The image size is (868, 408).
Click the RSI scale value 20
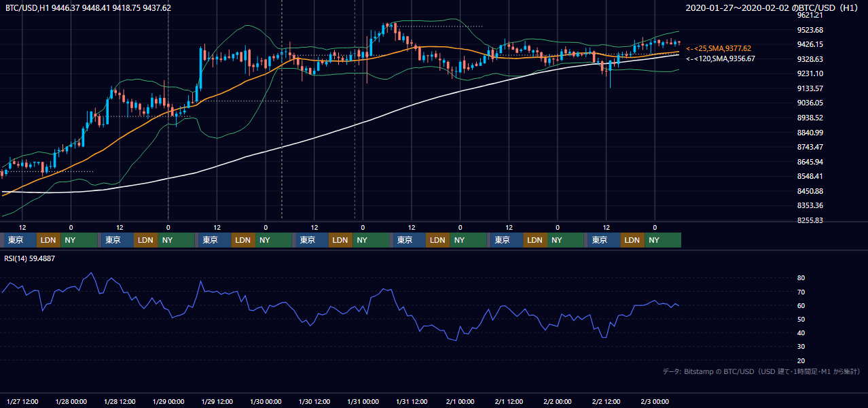801,360
